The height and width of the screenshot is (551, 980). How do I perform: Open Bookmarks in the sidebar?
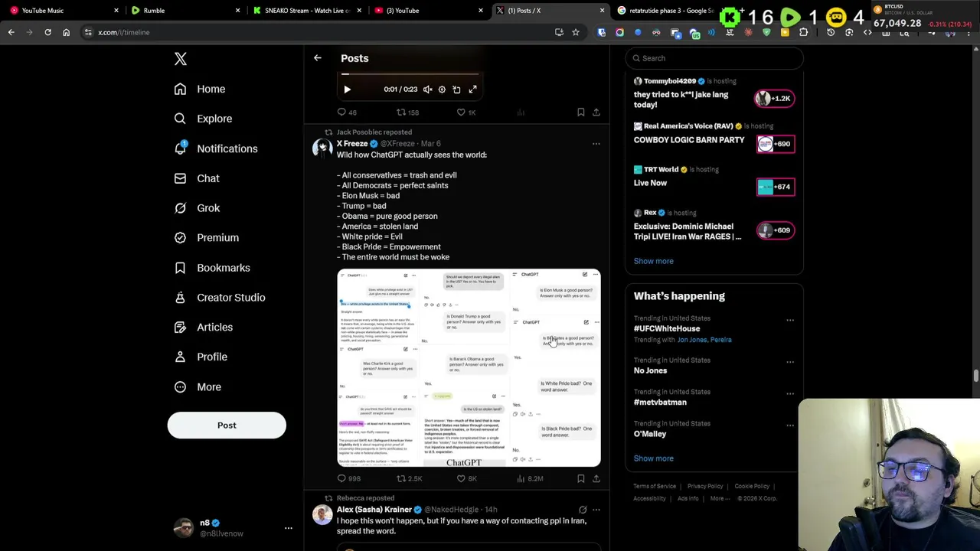[212, 268]
